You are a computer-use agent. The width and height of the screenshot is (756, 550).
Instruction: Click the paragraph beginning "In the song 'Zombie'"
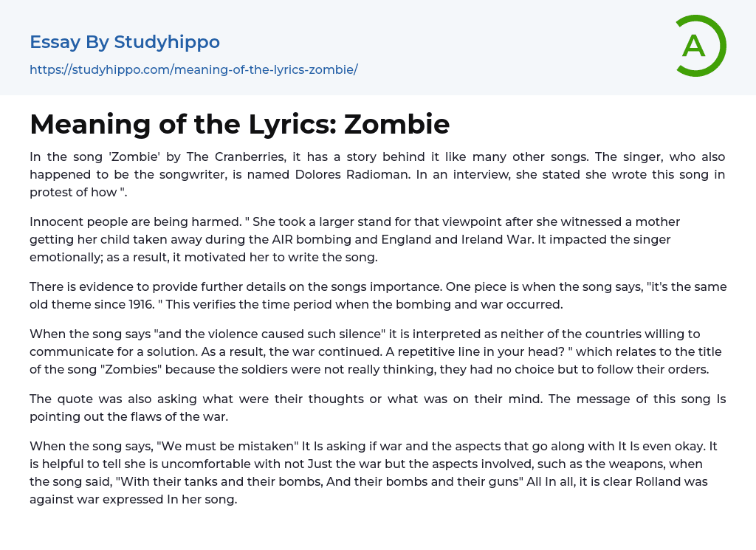click(377, 175)
